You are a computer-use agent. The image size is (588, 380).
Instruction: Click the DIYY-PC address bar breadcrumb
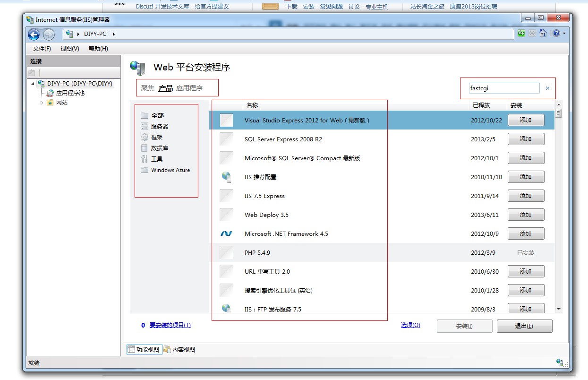[x=95, y=34]
